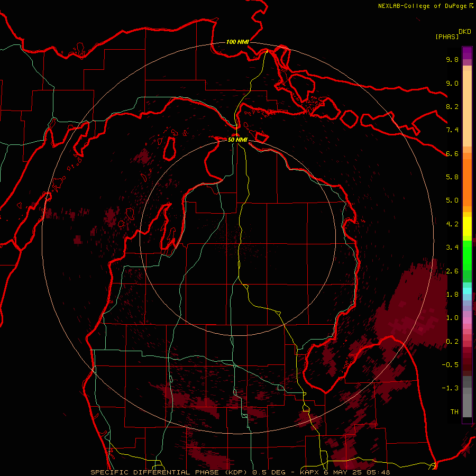
Task: Pick the purple band atop the color scale
Action: point(467,53)
